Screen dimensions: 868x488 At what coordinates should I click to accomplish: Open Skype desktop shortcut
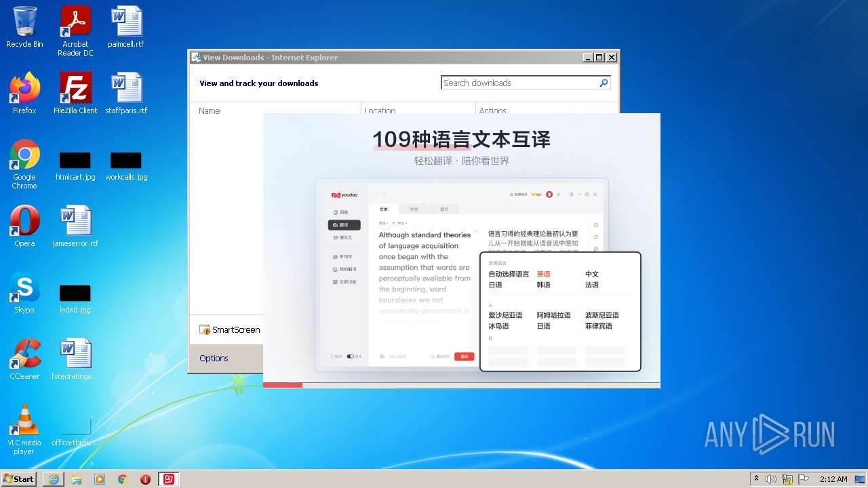(x=24, y=293)
